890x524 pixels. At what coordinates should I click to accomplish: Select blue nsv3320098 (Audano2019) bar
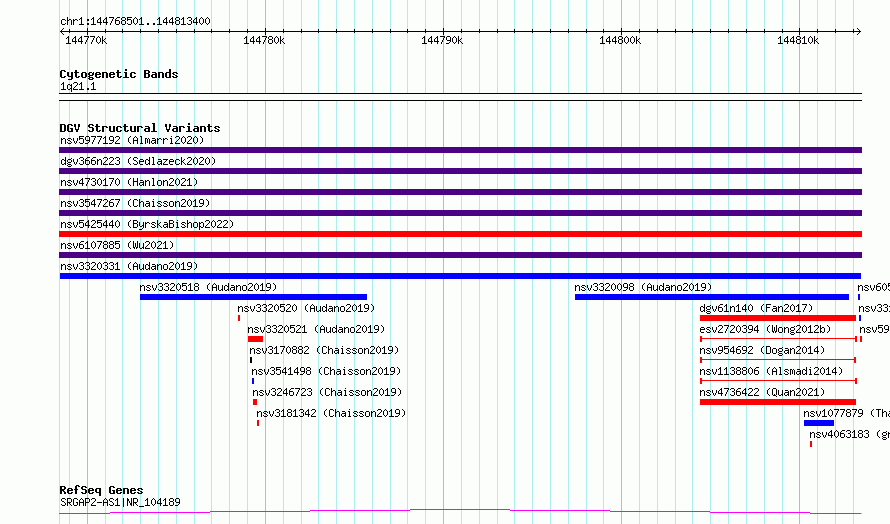point(712,297)
